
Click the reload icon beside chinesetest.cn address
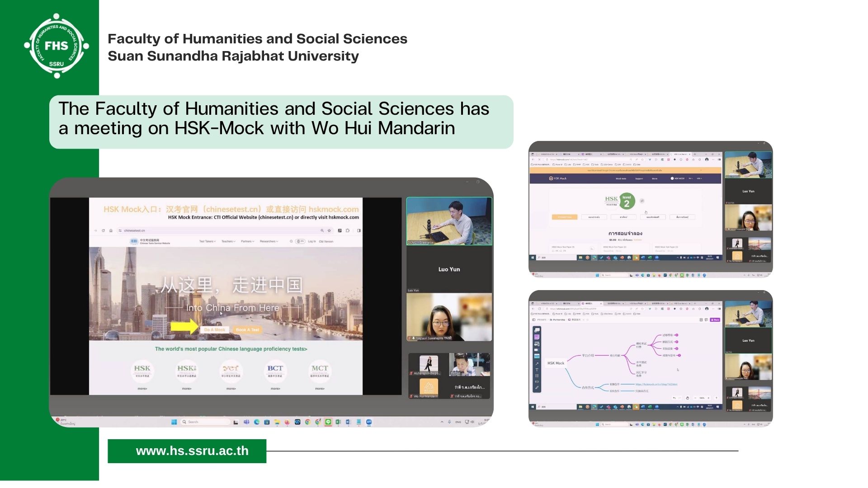point(103,230)
